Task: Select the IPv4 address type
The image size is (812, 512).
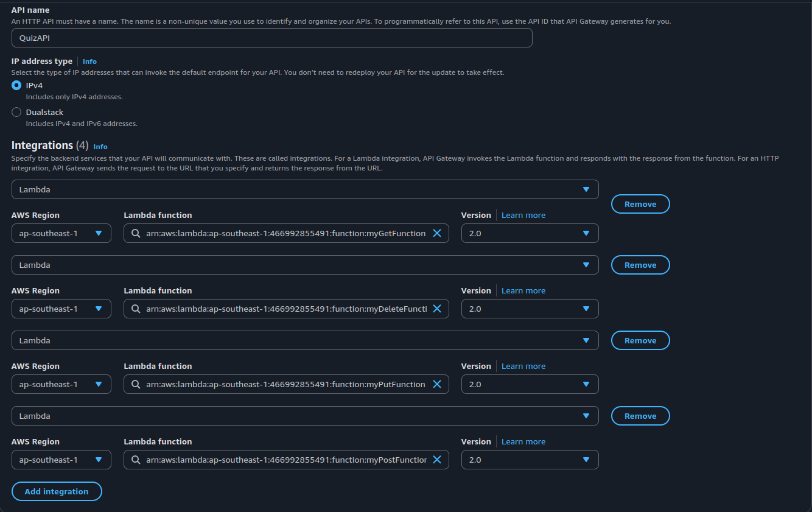Action: tap(16, 85)
